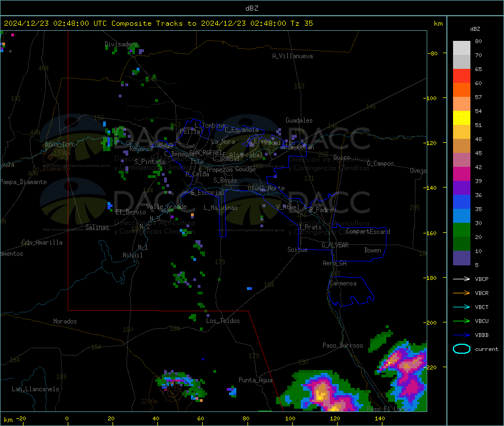This screenshot has width=504, height=426.
Task: Click the El_Desvio place label
Action: click(130, 212)
